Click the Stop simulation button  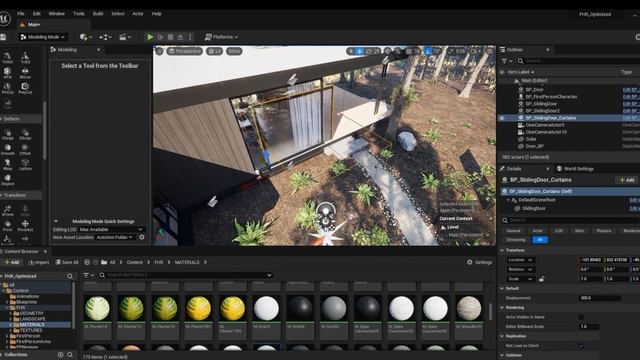click(x=171, y=37)
